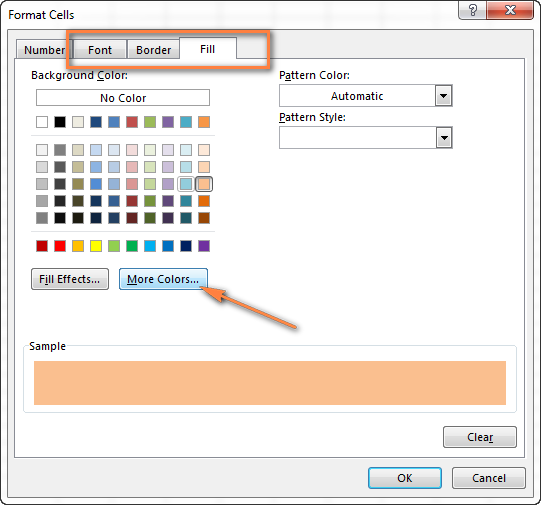Pick dark red standard color swatch

[x=42, y=246]
